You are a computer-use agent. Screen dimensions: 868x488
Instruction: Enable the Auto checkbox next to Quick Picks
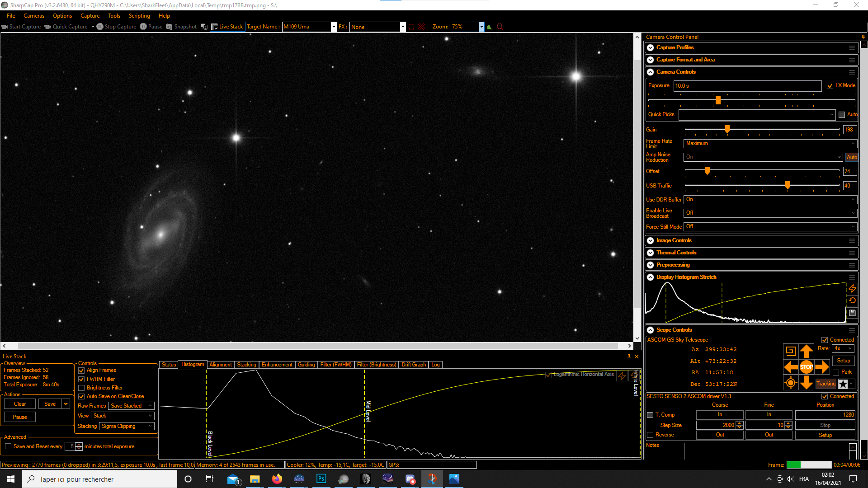pos(842,115)
